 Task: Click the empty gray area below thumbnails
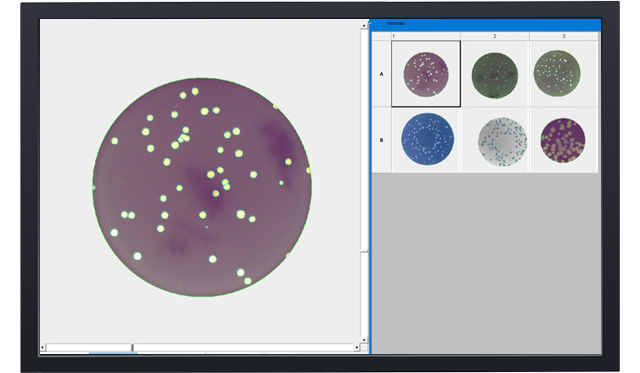(x=486, y=263)
